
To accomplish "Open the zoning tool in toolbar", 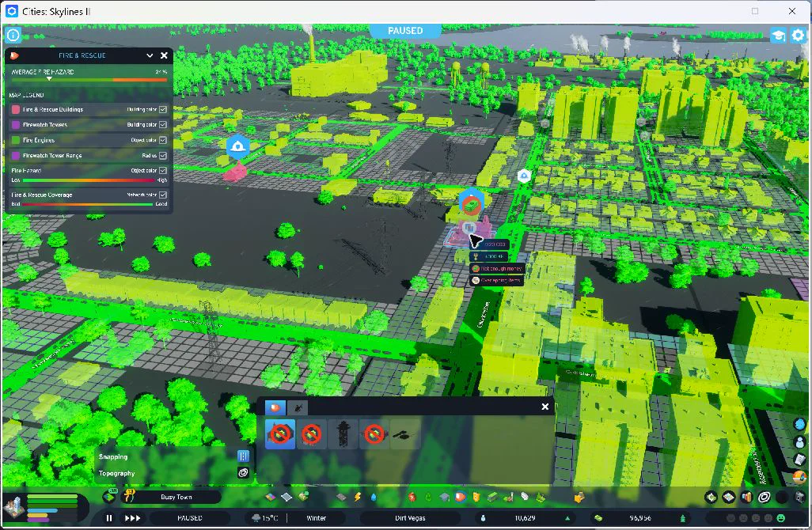I will click(x=271, y=497).
